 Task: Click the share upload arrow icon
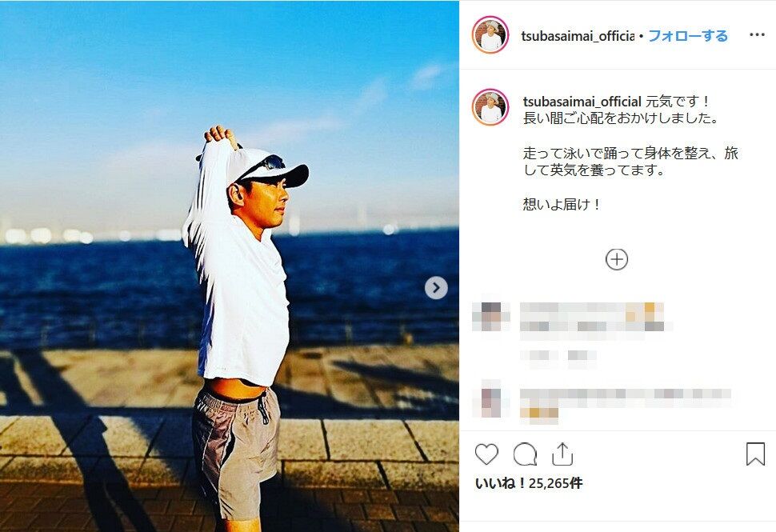coord(562,454)
